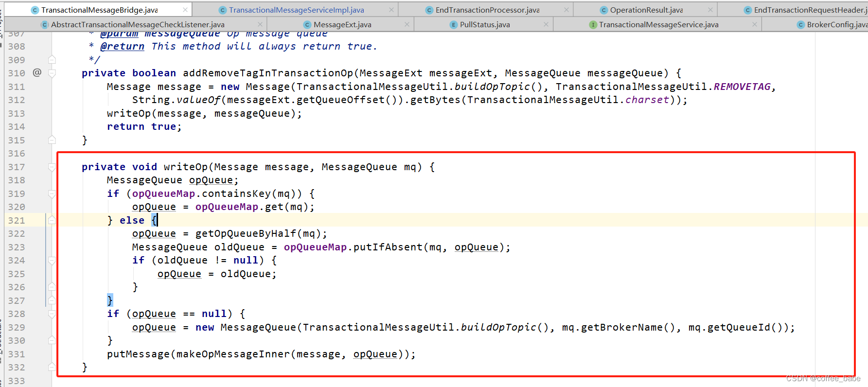Click the fold end marker at line 326
The height and width of the screenshot is (387, 868).
pos(52,287)
